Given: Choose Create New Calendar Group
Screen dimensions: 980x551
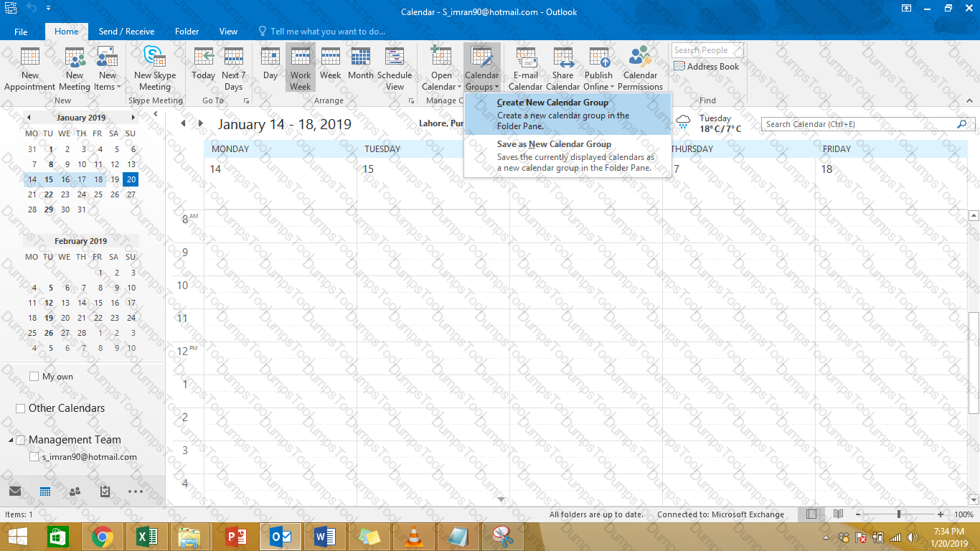Looking at the screenshot, I should tap(567, 114).
